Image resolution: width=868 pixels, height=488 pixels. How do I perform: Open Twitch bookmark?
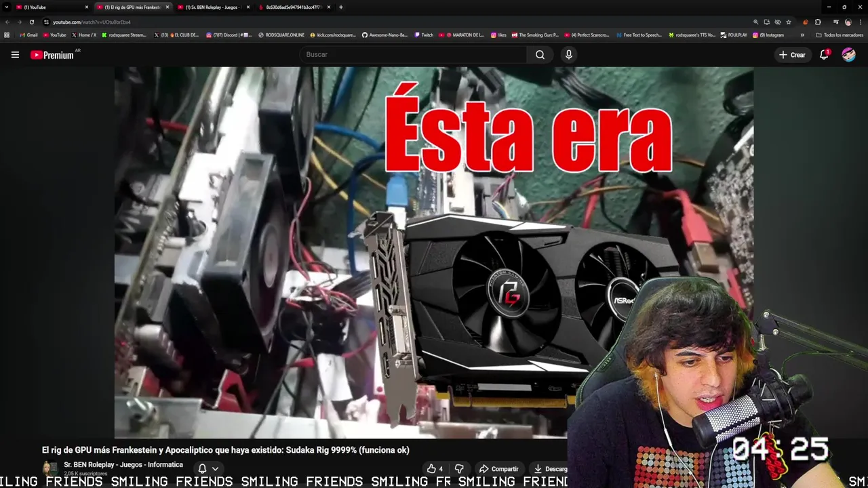(x=424, y=35)
